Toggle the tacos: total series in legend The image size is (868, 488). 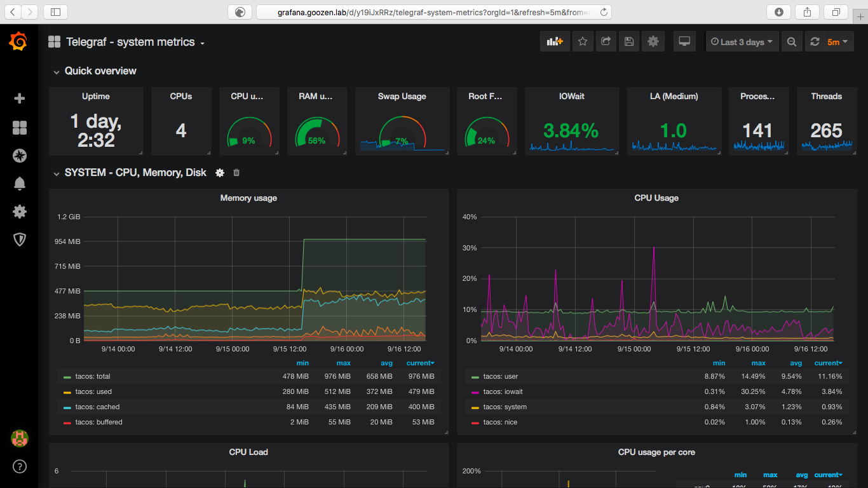coord(92,376)
